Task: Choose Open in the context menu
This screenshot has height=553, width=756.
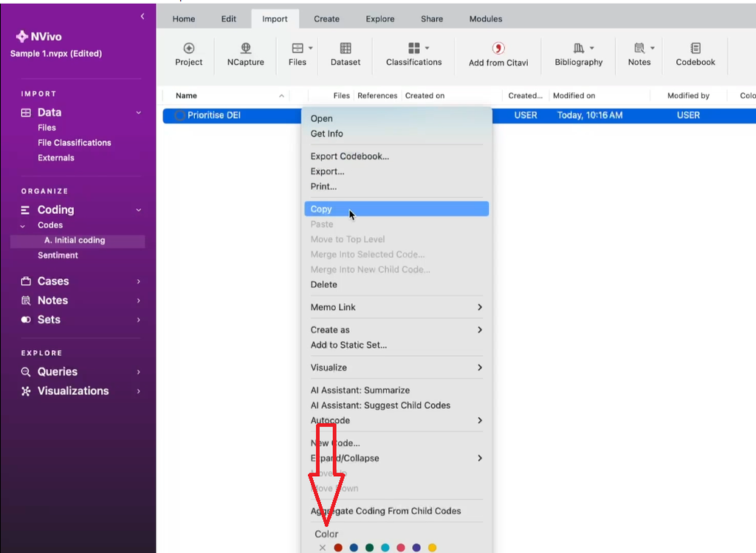Action: coord(396,119)
